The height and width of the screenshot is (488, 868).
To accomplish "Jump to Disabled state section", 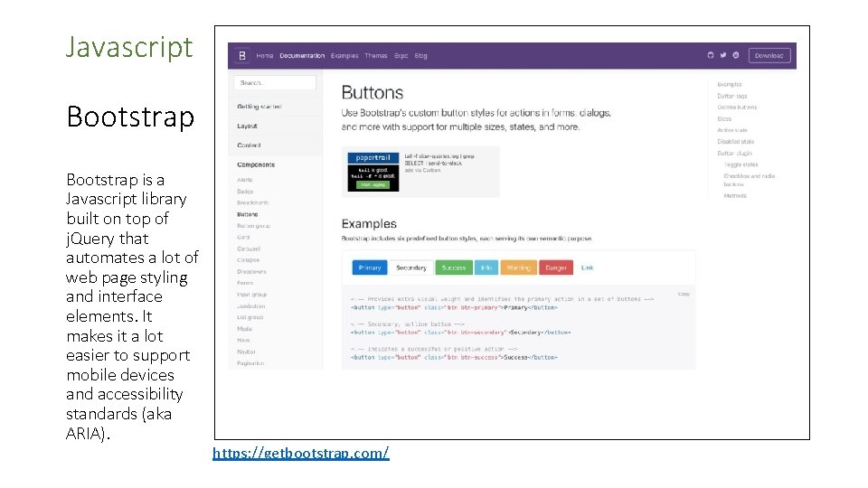I will (736, 142).
